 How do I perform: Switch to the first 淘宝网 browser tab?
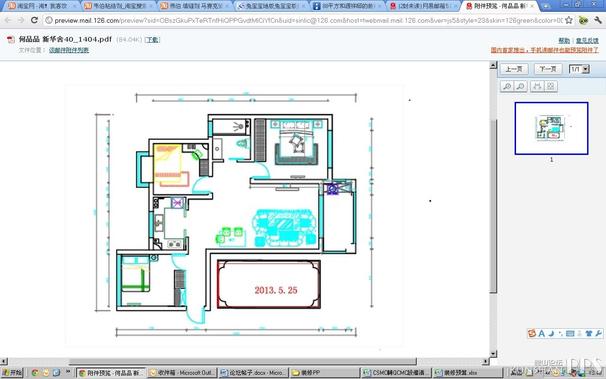tap(41, 6)
